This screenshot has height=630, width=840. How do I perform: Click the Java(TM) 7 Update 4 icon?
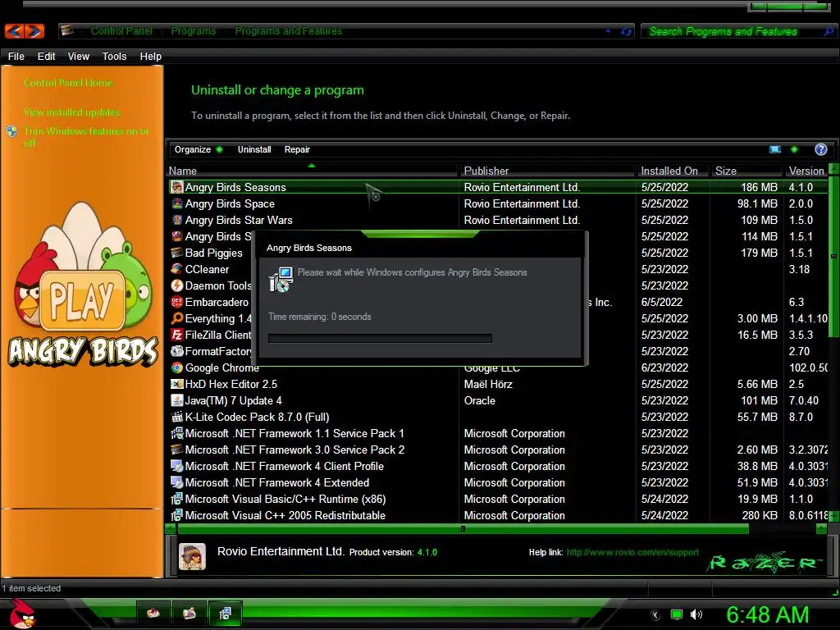click(177, 400)
